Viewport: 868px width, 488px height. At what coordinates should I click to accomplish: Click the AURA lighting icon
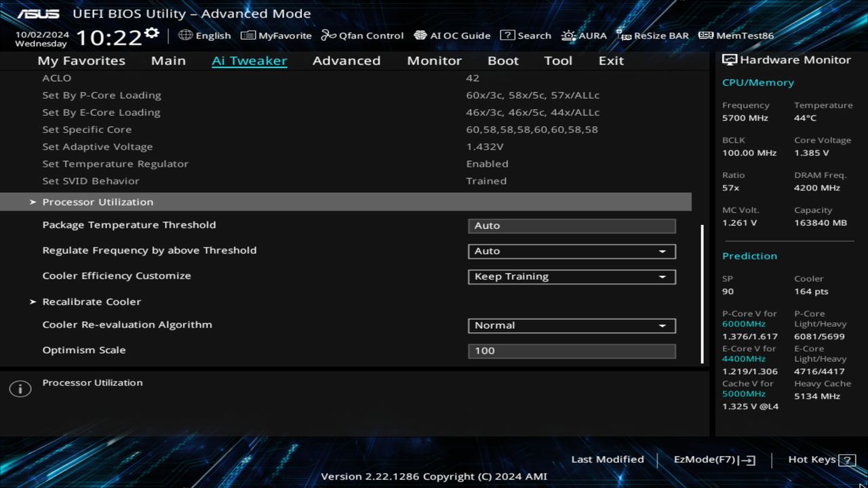[x=584, y=35]
